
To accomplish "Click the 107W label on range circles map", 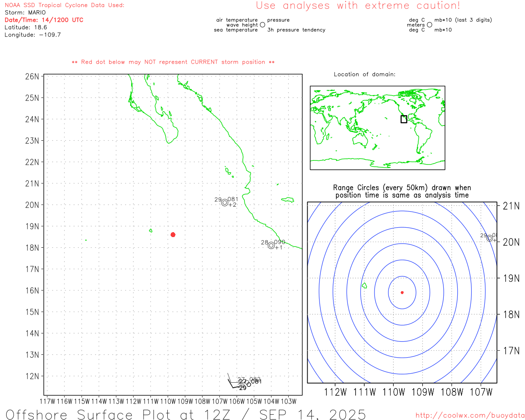I will coord(481,392).
